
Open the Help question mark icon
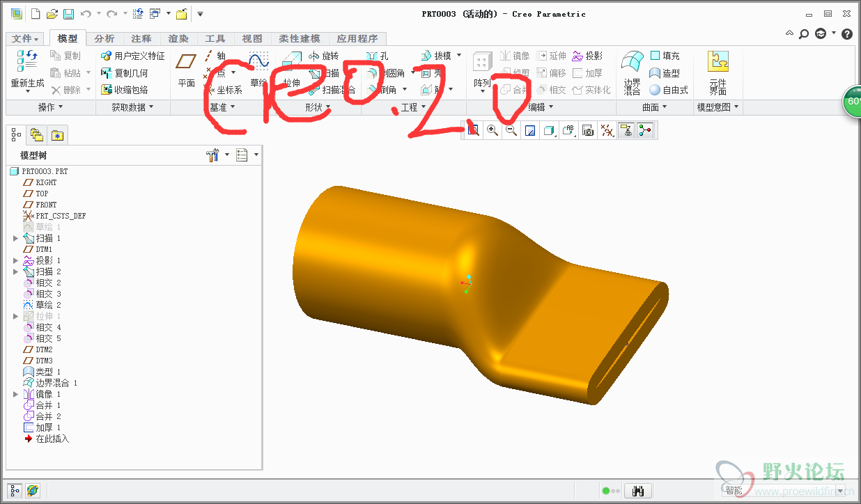click(x=847, y=33)
